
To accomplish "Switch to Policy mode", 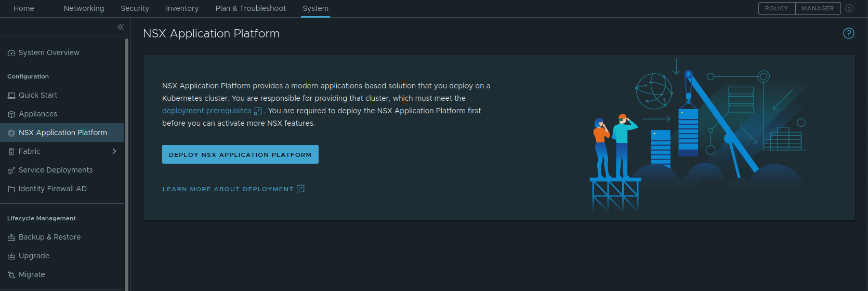I will (777, 8).
